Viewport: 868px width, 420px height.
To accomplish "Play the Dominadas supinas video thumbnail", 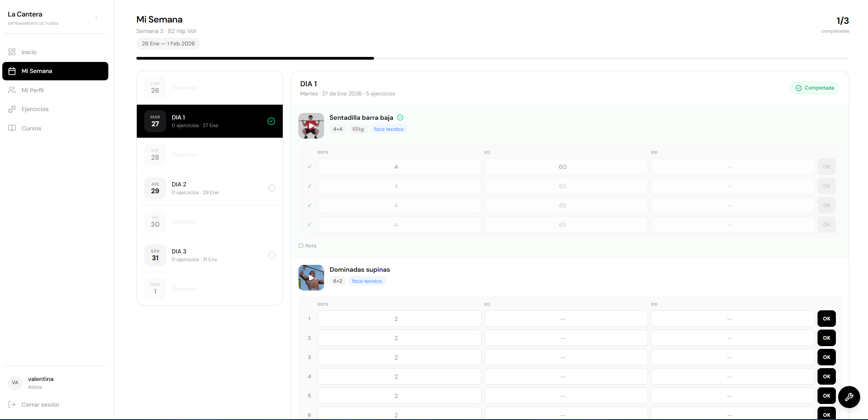I will pyautogui.click(x=311, y=278).
